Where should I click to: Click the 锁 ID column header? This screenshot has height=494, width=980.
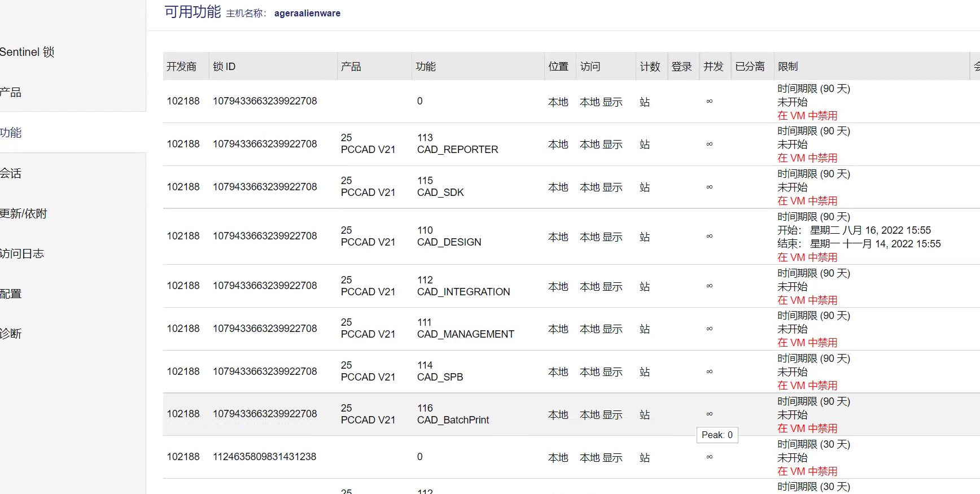[224, 67]
